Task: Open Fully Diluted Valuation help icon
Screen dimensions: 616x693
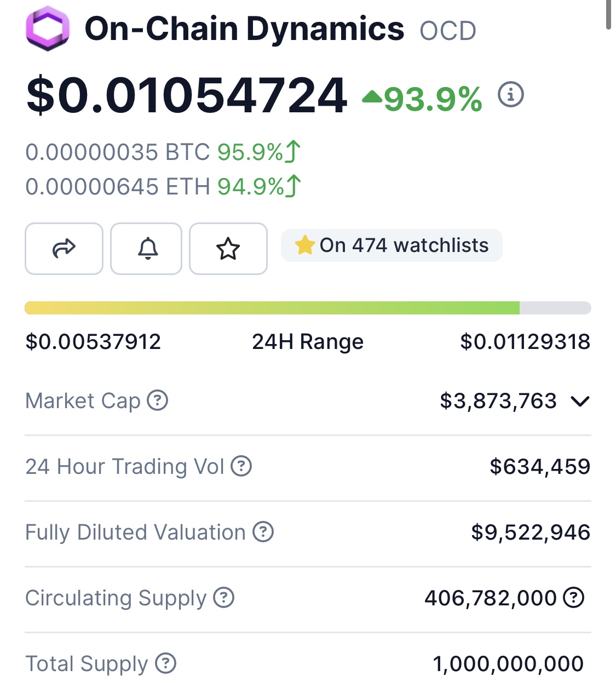Action: tap(263, 531)
